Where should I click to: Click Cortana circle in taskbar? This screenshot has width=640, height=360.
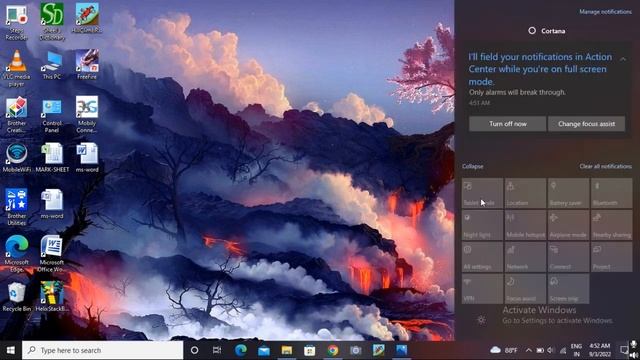click(194, 350)
